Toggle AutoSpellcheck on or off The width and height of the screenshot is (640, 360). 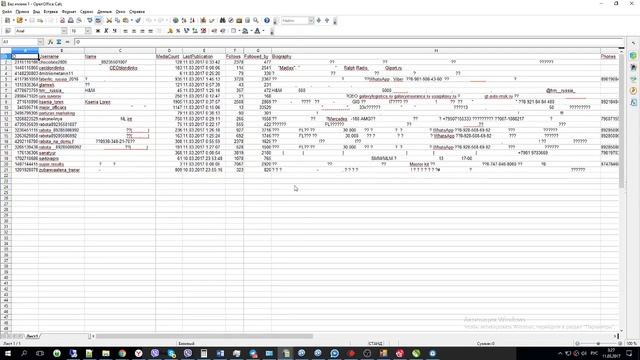pyautogui.click(x=98, y=20)
